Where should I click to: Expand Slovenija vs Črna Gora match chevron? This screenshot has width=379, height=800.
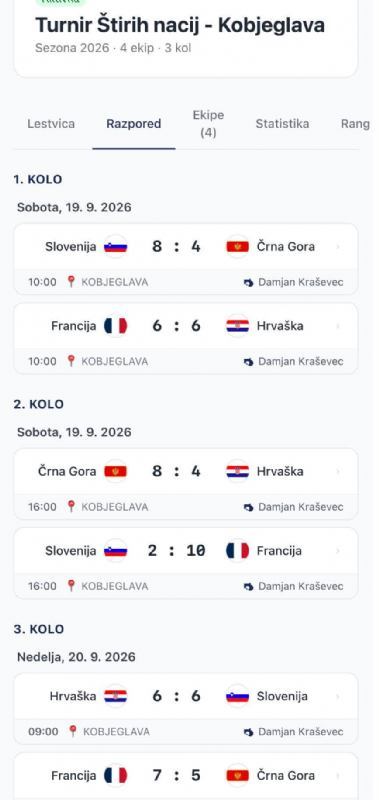(338, 247)
